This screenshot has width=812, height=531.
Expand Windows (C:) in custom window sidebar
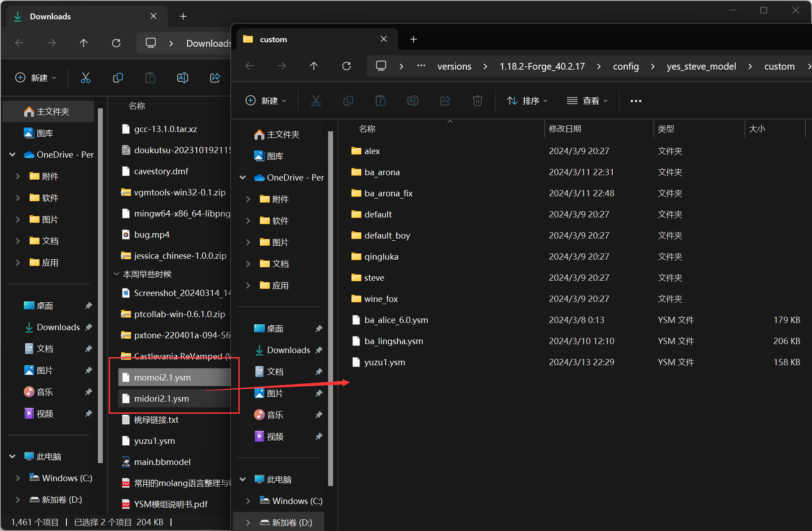point(248,501)
